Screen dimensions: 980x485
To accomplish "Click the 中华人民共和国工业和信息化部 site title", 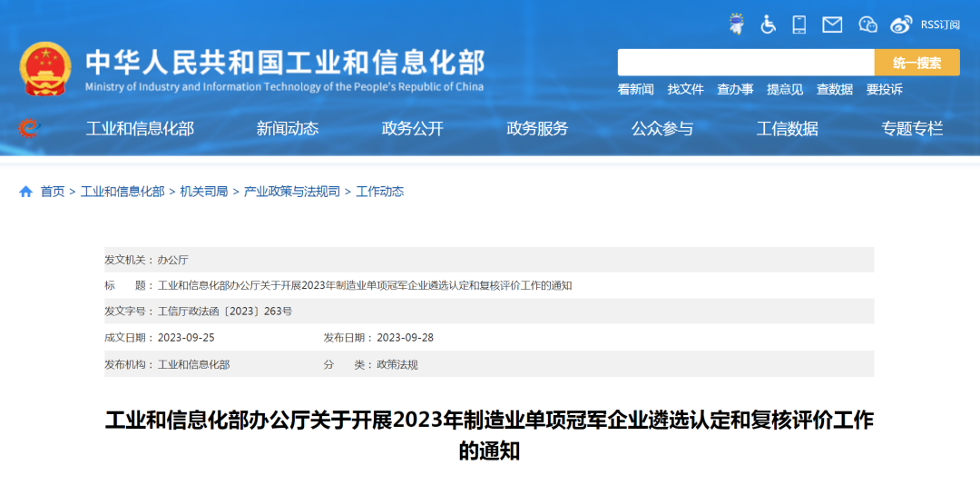I will point(285,62).
